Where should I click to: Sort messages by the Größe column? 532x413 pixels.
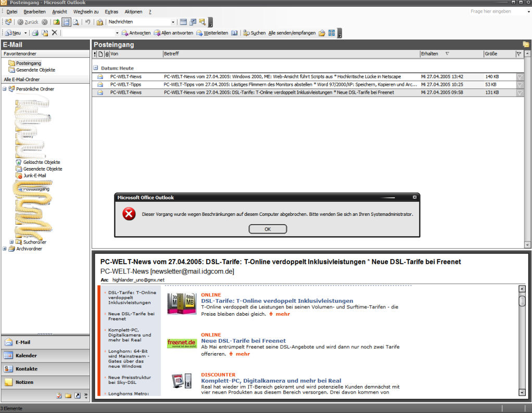coord(499,54)
